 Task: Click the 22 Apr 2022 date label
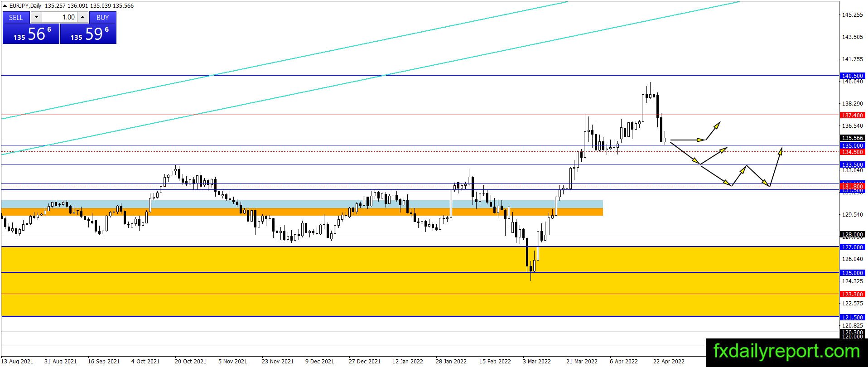point(669,362)
